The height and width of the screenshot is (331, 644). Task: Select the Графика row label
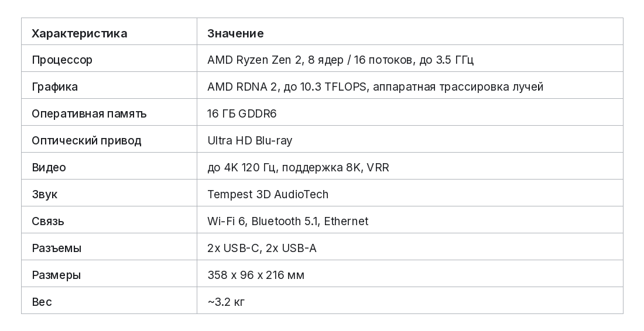point(54,87)
